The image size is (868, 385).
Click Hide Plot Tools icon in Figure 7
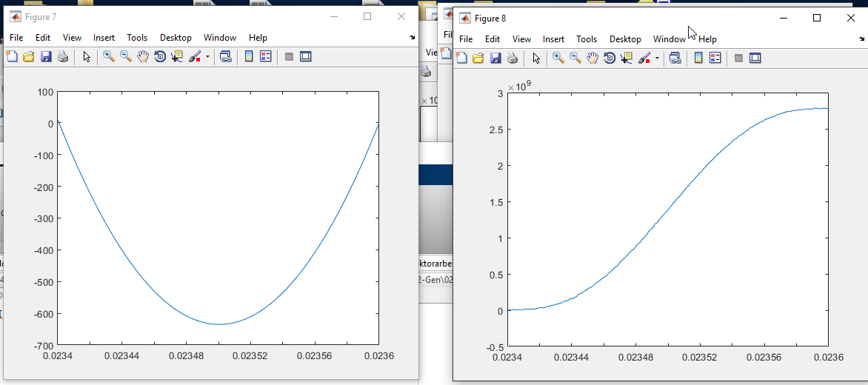[x=289, y=56]
